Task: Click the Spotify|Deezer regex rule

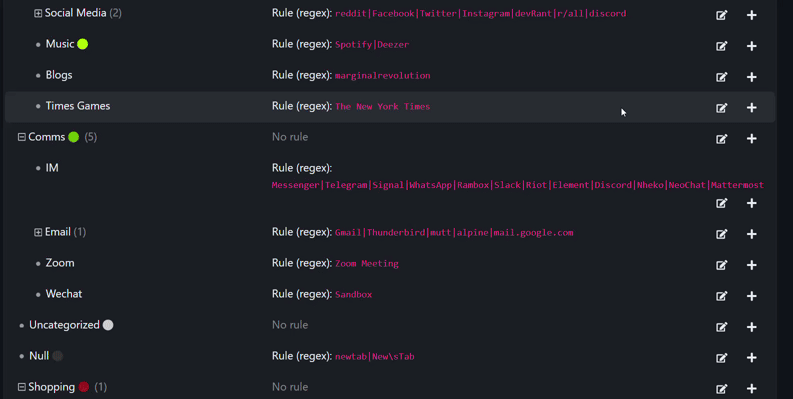Action: [x=372, y=45]
